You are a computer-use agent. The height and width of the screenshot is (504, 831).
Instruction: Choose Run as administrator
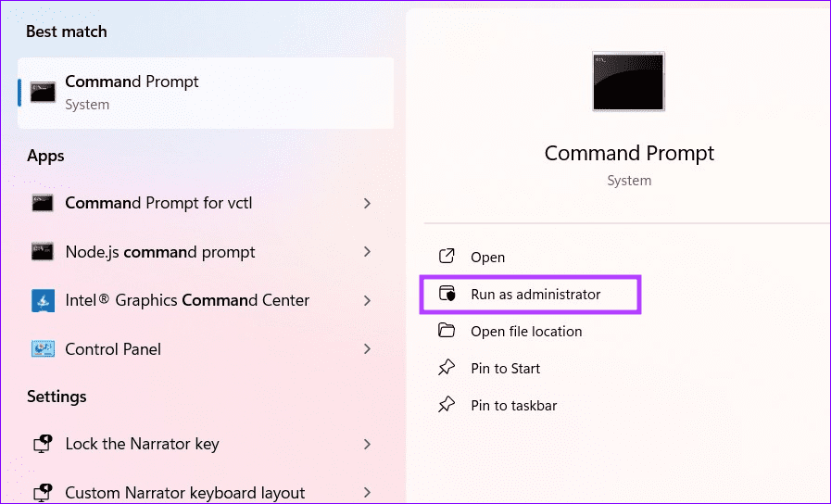(x=535, y=295)
